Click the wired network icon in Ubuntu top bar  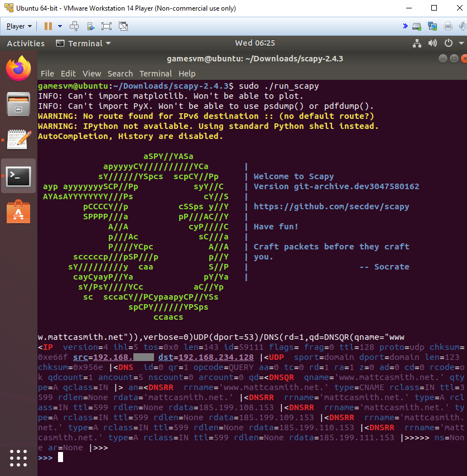[417, 44]
